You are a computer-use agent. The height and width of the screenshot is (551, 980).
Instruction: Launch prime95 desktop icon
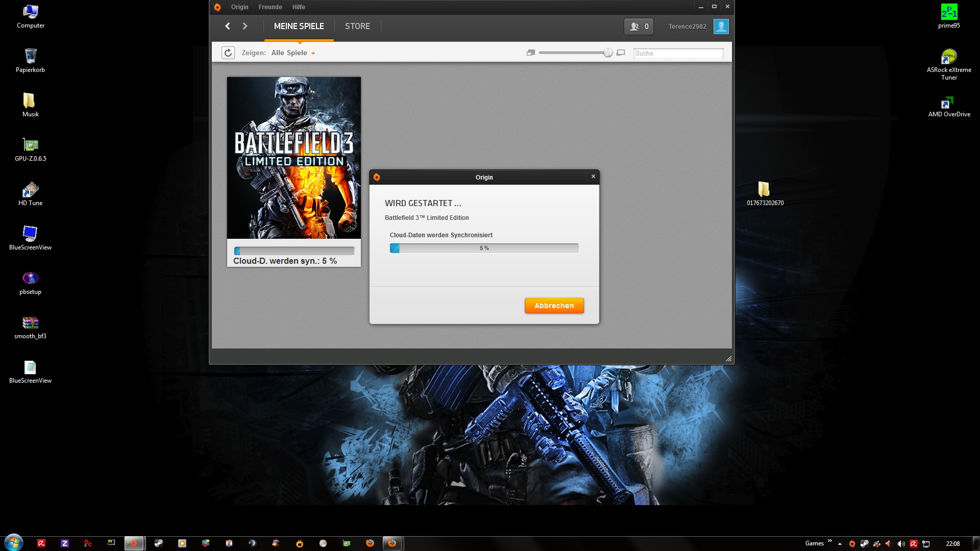[x=949, y=16]
